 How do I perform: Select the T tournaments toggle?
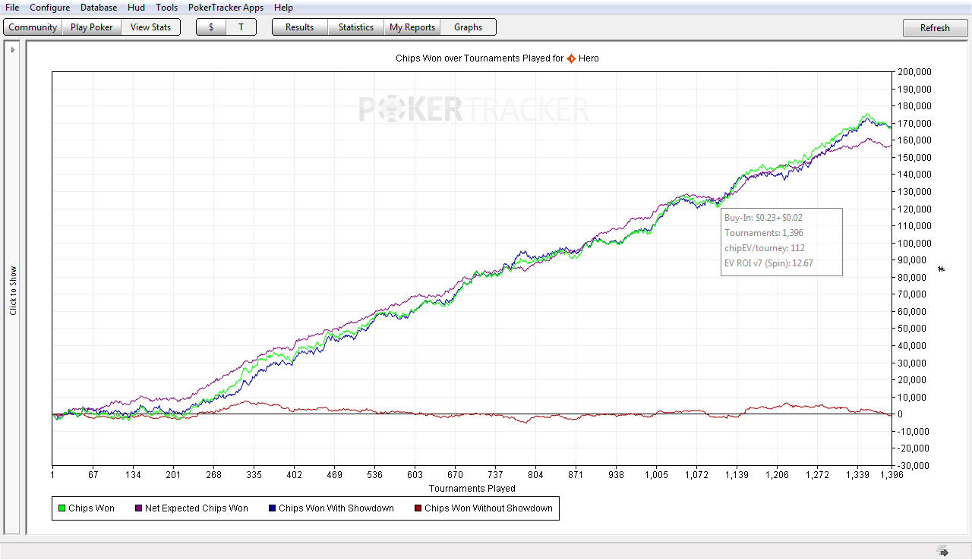[241, 27]
